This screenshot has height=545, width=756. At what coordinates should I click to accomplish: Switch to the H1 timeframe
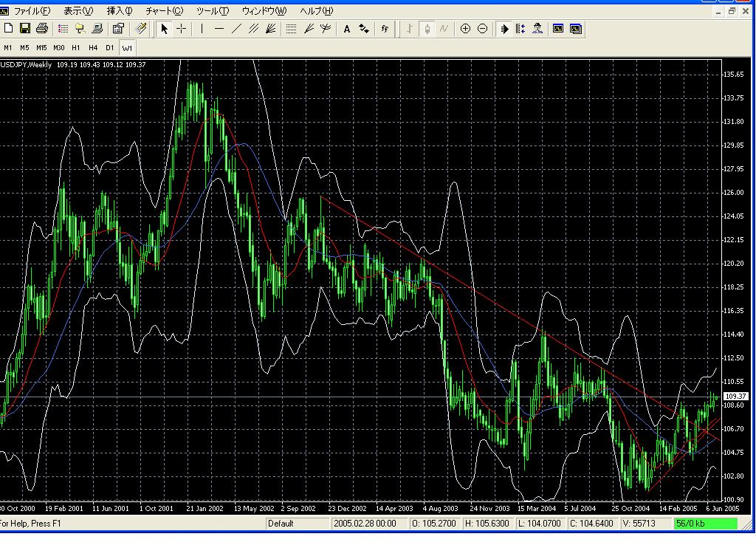tap(76, 48)
